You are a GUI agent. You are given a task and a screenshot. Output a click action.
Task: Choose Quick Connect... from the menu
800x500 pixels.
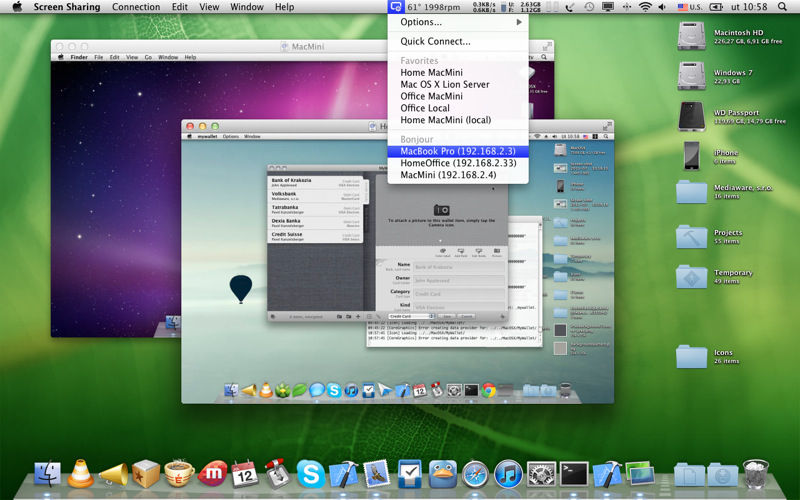click(x=458, y=41)
